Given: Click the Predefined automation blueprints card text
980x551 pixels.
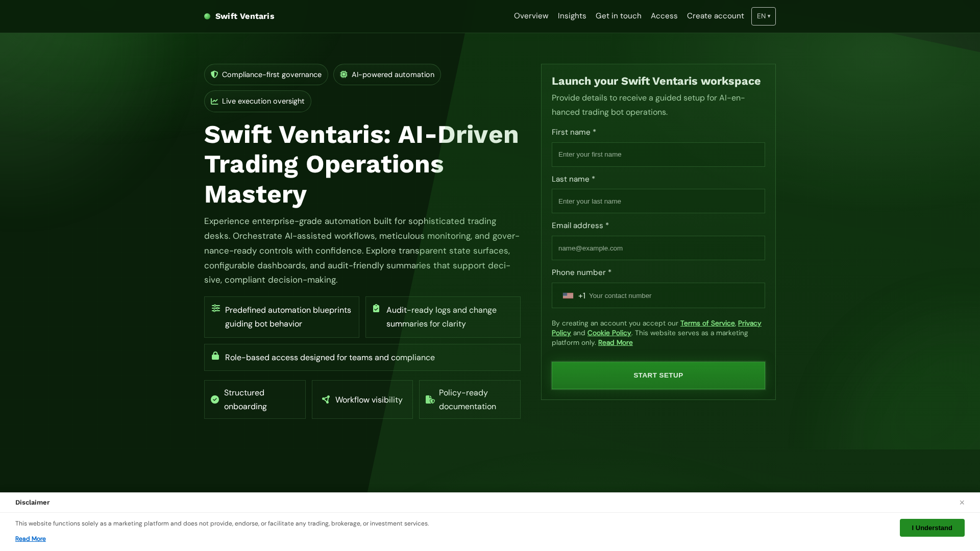Looking at the screenshot, I should pos(288,317).
